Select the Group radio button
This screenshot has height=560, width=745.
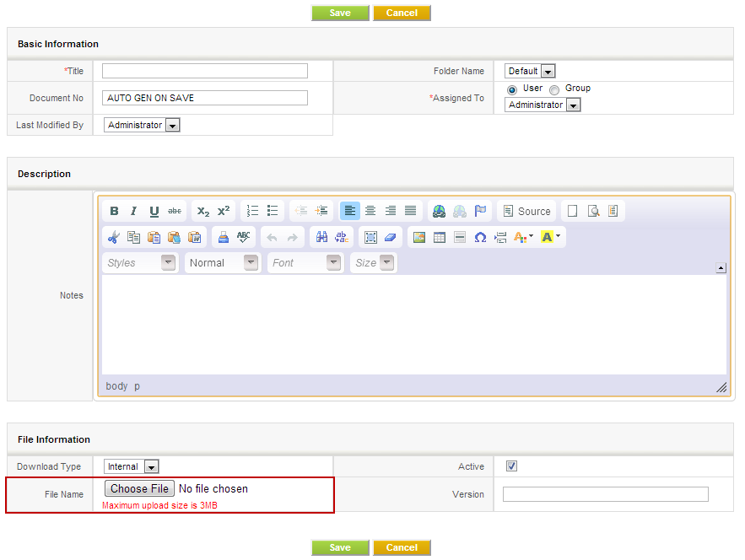point(554,89)
